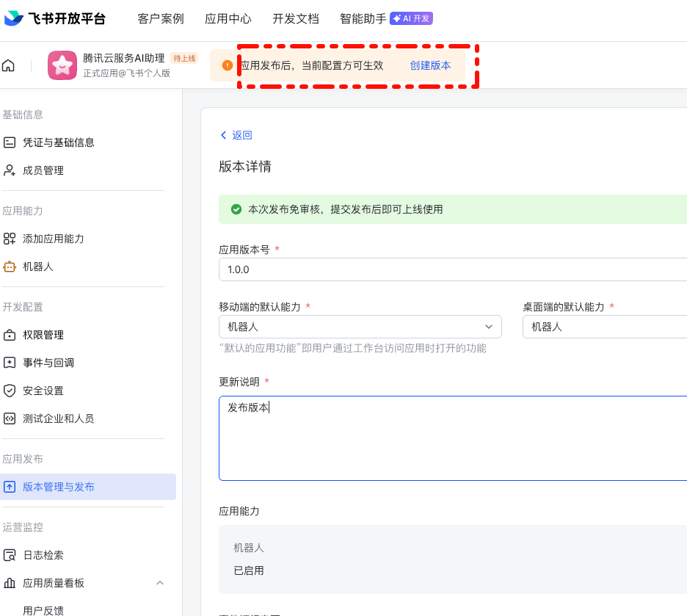This screenshot has height=616, width=687.
Task: Click 返回 to go back
Action: [236, 135]
